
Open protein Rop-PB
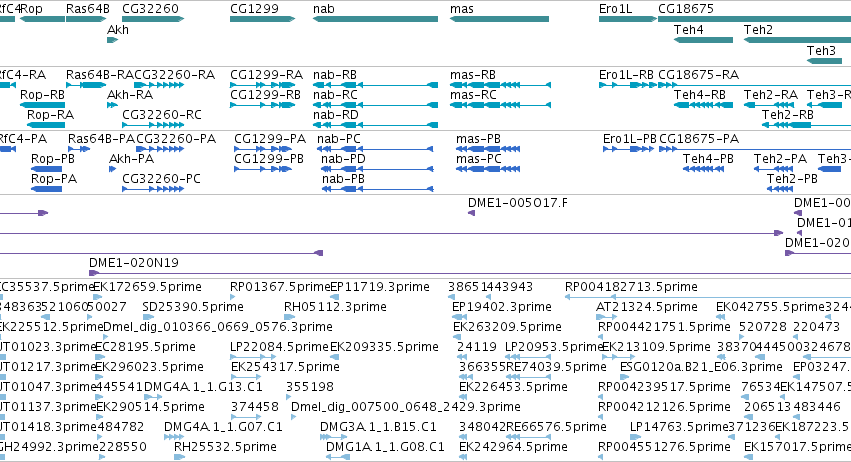47,169
